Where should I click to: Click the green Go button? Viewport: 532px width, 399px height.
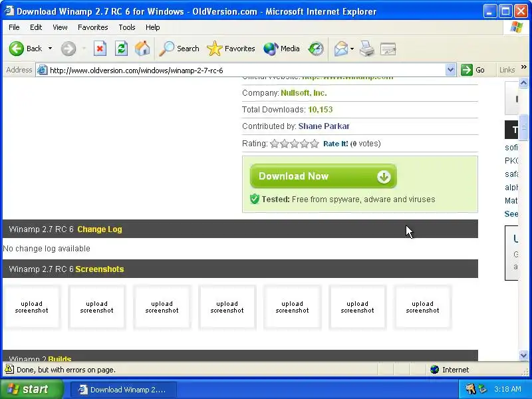pos(473,70)
